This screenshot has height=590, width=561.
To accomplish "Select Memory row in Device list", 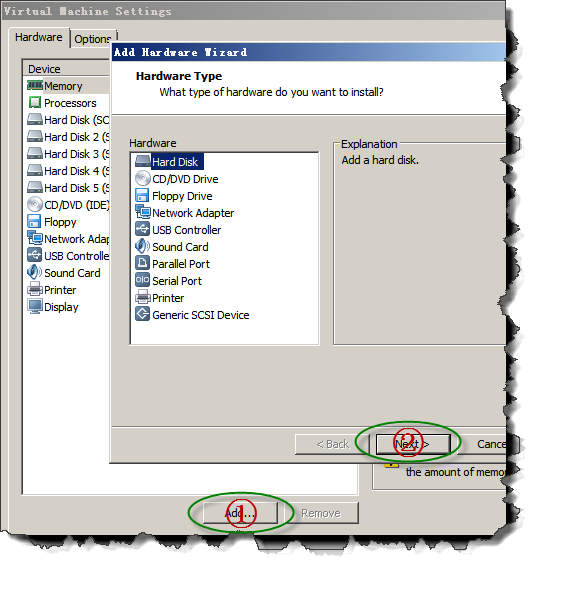I will 68,86.
